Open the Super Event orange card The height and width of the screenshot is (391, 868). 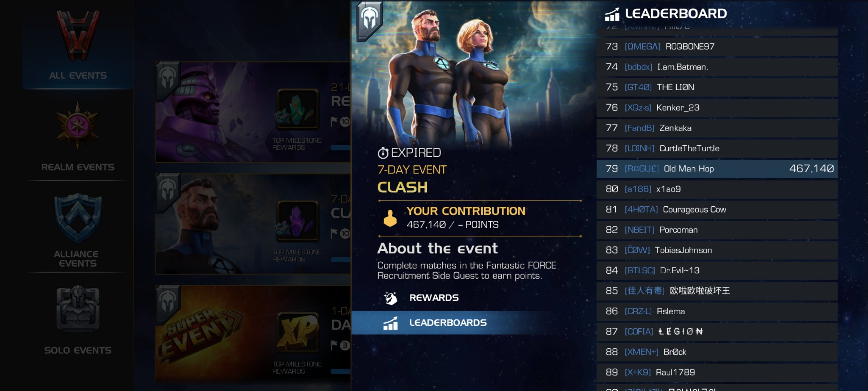(253, 334)
